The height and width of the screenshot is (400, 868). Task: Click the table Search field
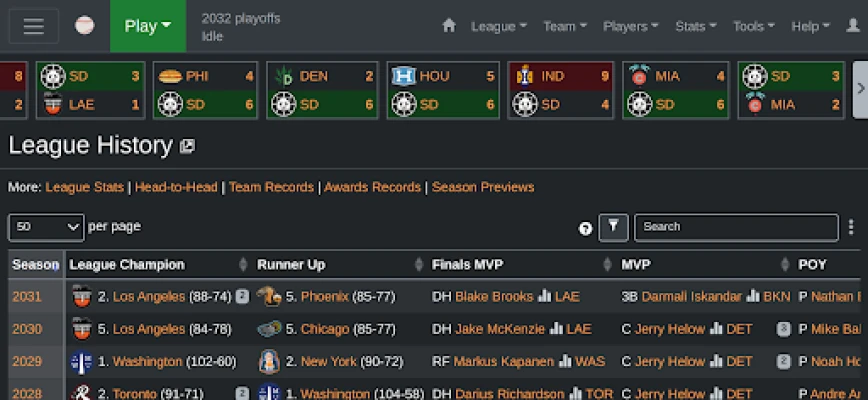pyautogui.click(x=736, y=227)
